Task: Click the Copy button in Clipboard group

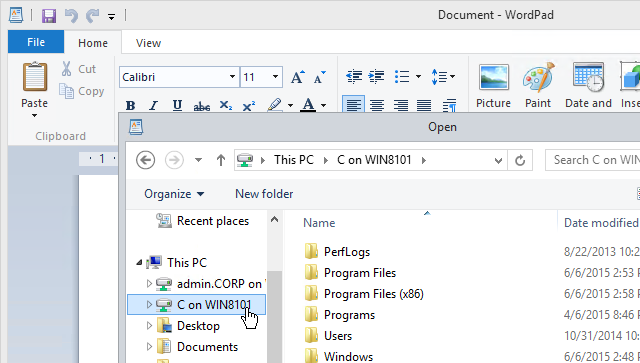Action: pos(82,91)
